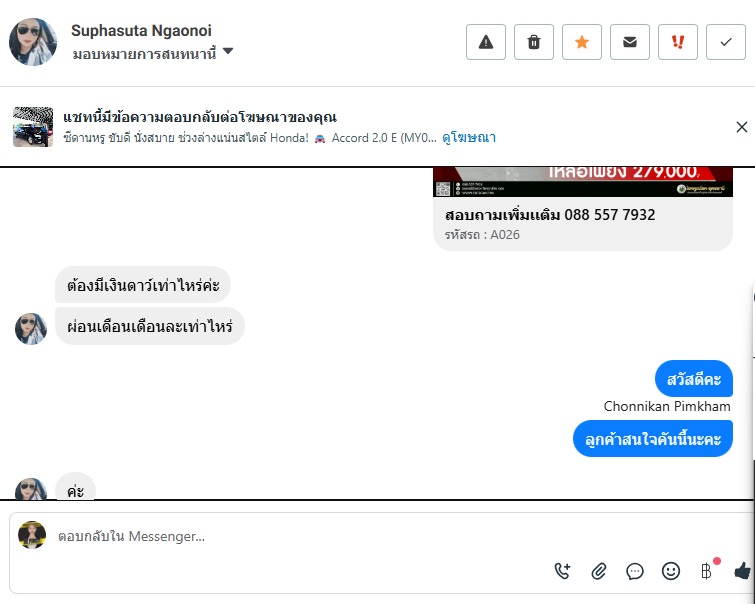Mark conversation unread with envelope icon
The width and height of the screenshot is (755, 604).
tap(630, 42)
